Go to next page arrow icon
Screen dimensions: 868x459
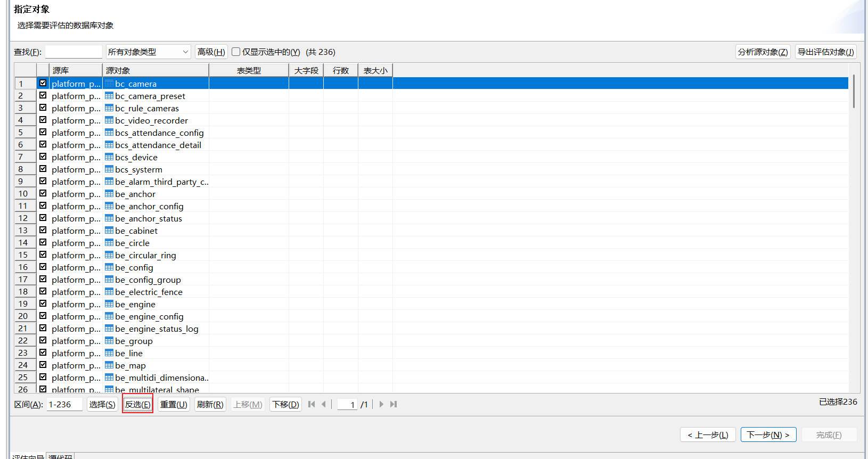pyautogui.click(x=381, y=404)
